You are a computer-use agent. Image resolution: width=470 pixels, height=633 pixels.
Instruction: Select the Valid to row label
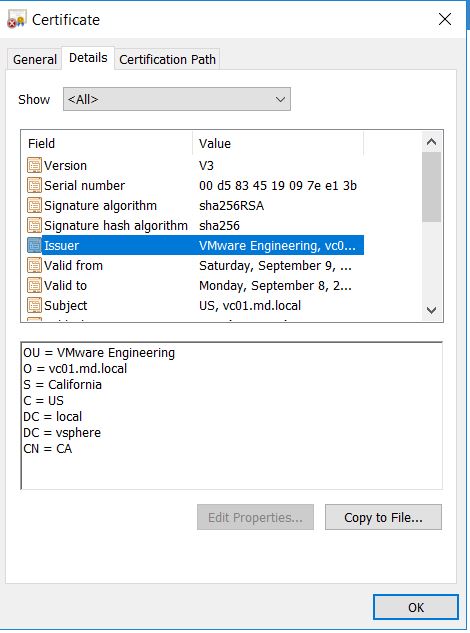(65, 286)
